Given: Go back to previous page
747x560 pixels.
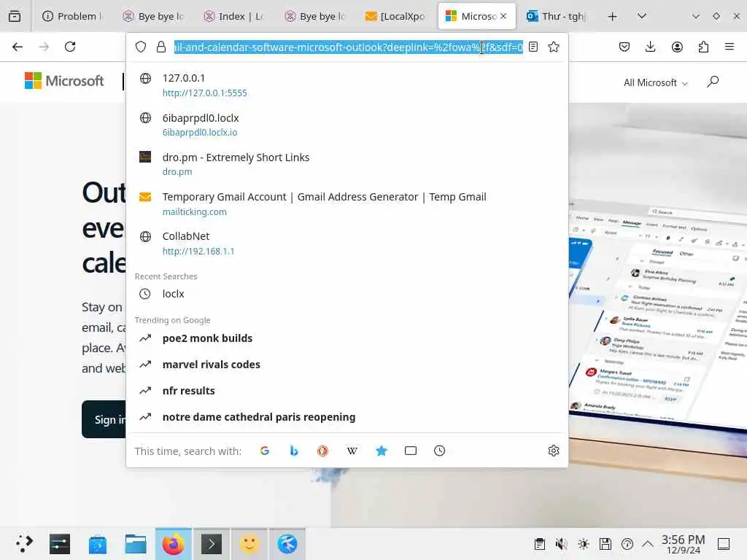Looking at the screenshot, I should pyautogui.click(x=18, y=47).
